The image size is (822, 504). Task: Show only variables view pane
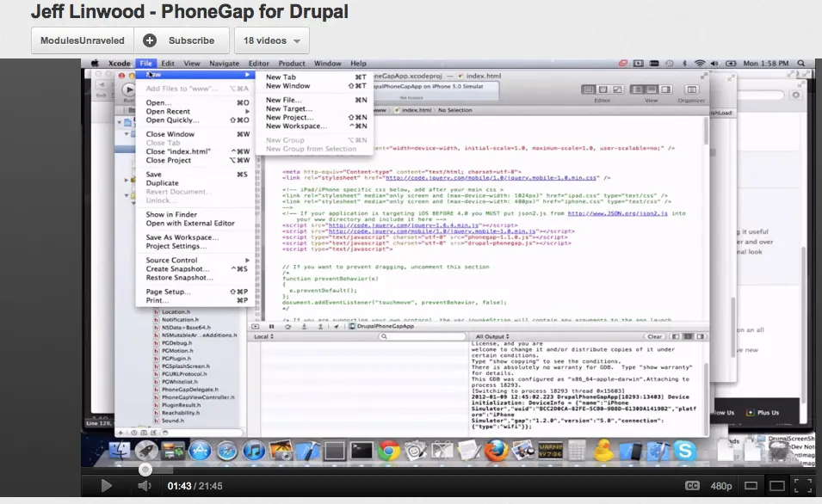(x=676, y=337)
